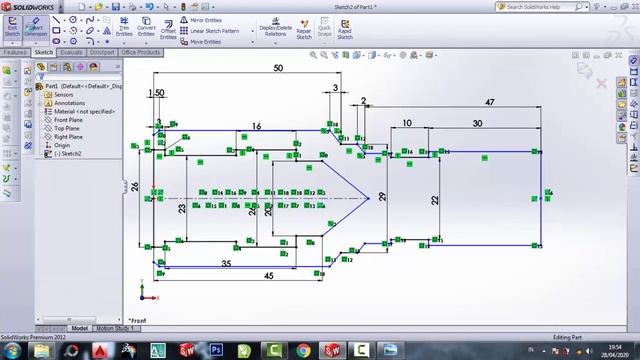
Task: Open the DimXpertManager tab
Action: coord(80,67)
